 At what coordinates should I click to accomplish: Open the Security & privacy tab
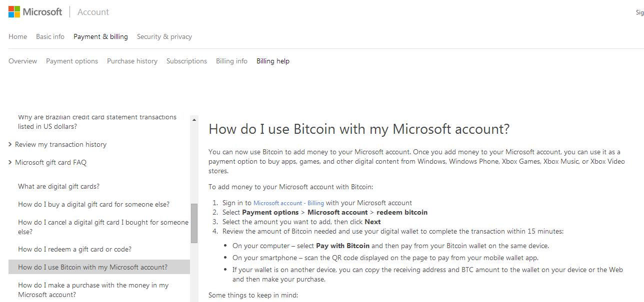coord(164,36)
